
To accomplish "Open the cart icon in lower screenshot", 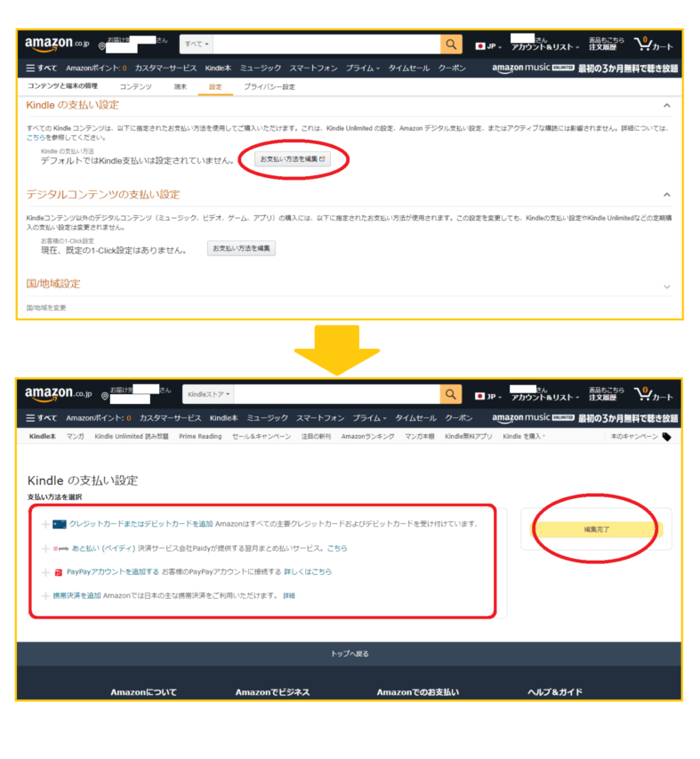I will (654, 395).
